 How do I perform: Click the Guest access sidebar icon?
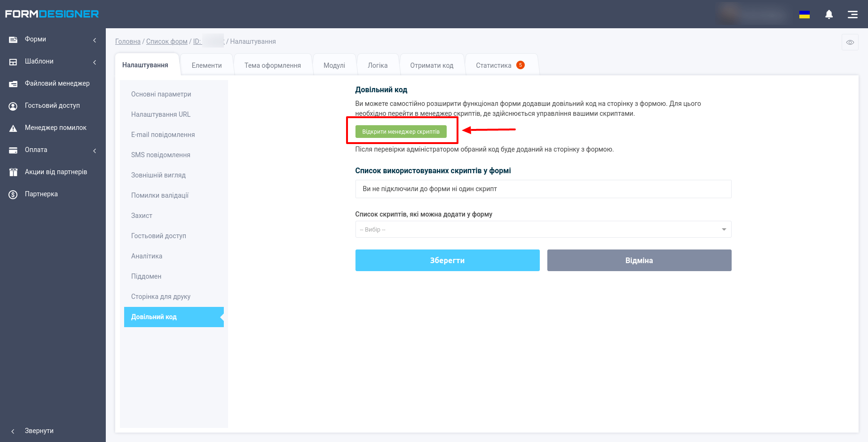pyautogui.click(x=13, y=106)
